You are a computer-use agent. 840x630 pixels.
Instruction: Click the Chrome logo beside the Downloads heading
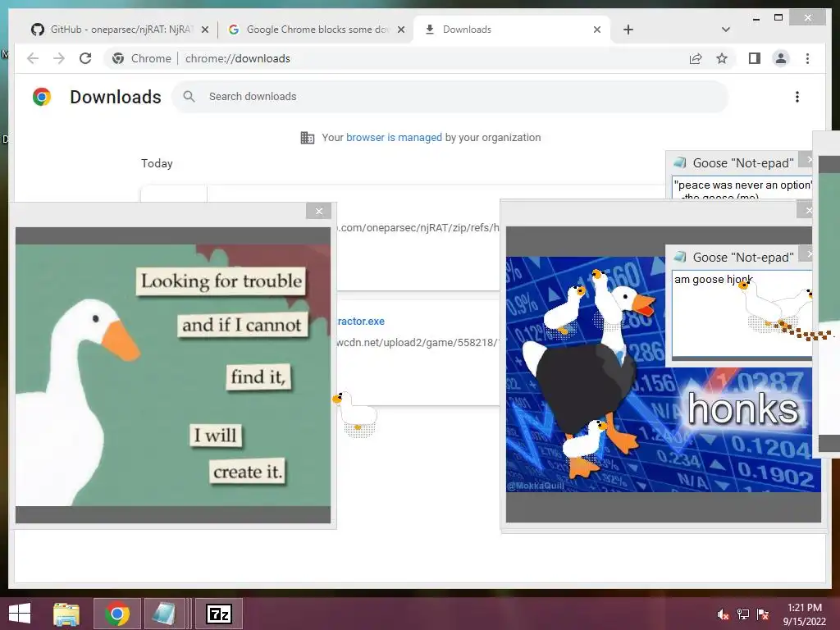coord(42,97)
